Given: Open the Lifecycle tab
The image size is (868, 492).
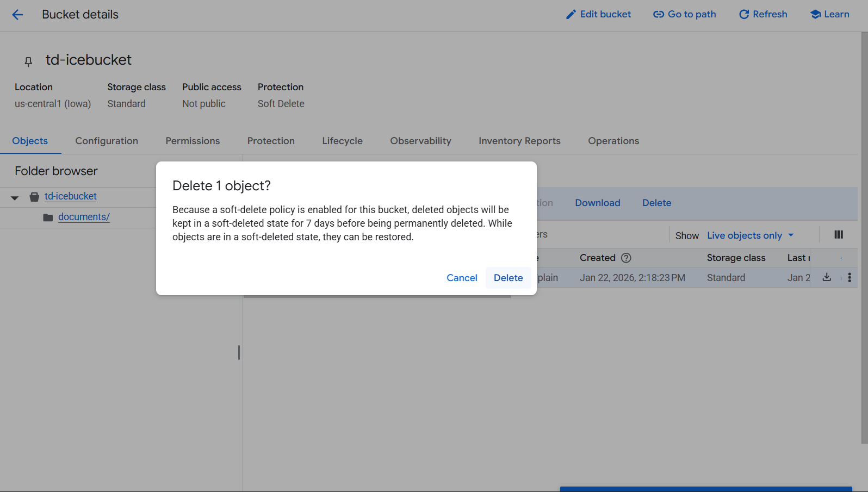Looking at the screenshot, I should 342,141.
